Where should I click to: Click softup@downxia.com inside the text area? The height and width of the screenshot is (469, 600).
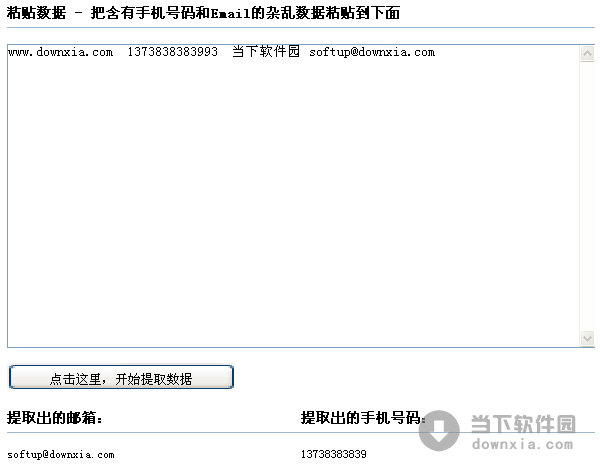pos(372,52)
